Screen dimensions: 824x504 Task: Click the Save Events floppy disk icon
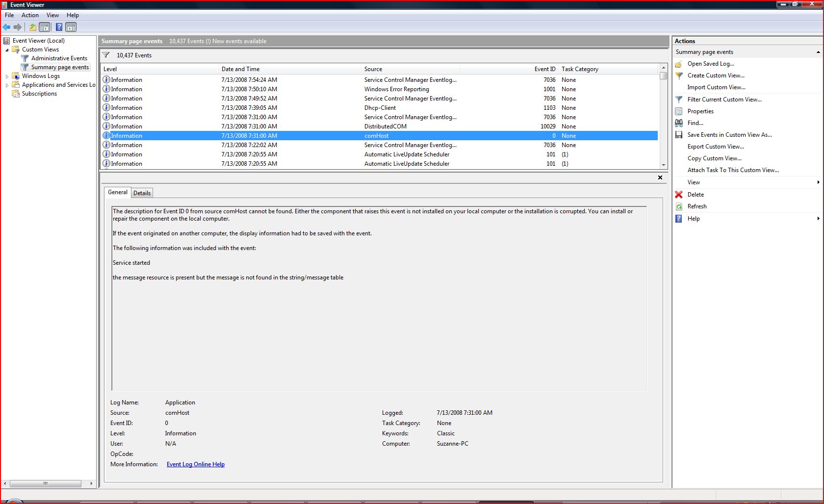pos(679,135)
